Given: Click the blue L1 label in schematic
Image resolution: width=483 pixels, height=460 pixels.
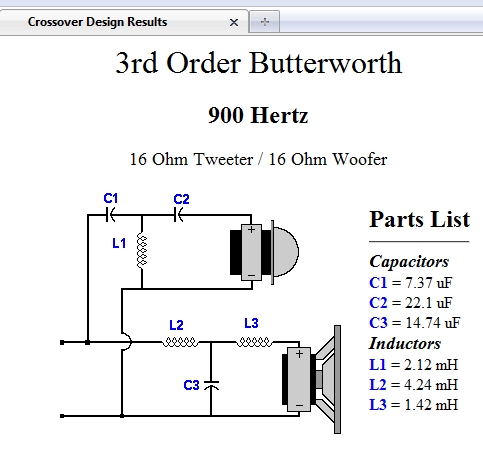Looking at the screenshot, I should tap(119, 243).
